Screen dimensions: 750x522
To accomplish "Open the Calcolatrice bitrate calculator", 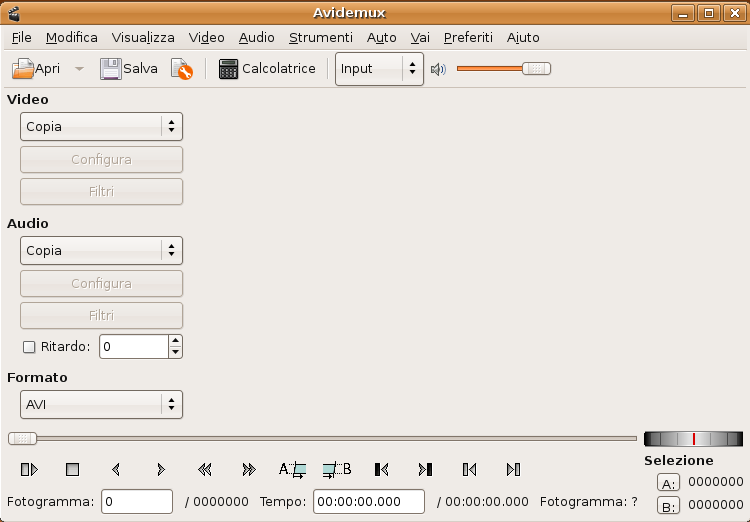I will click(267, 69).
